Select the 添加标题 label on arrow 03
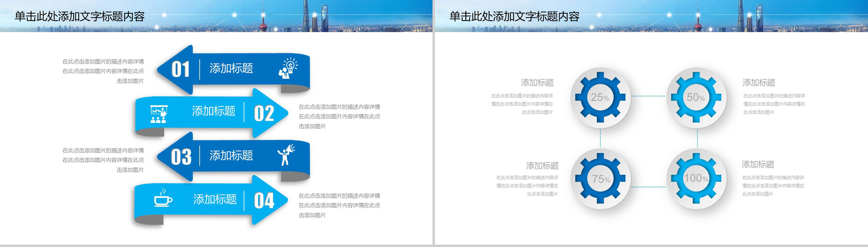The height and width of the screenshot is (247, 868). [x=231, y=156]
